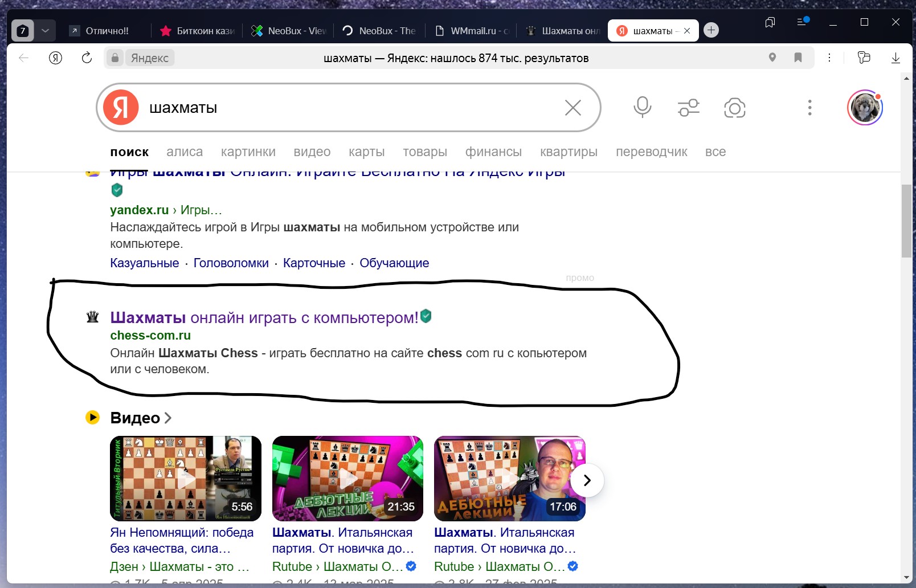Viewport: 916px width, 588px height.
Task: Select the карты tab
Action: (367, 152)
